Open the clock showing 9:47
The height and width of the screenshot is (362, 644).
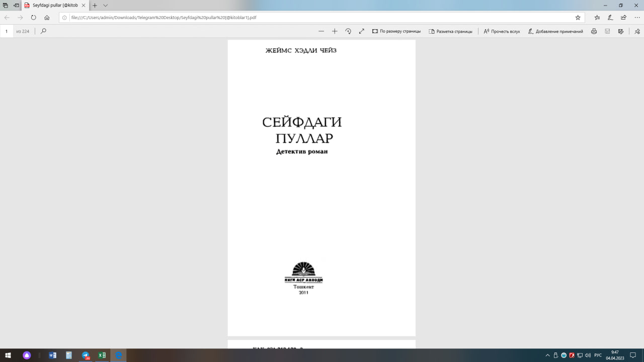tap(615, 355)
